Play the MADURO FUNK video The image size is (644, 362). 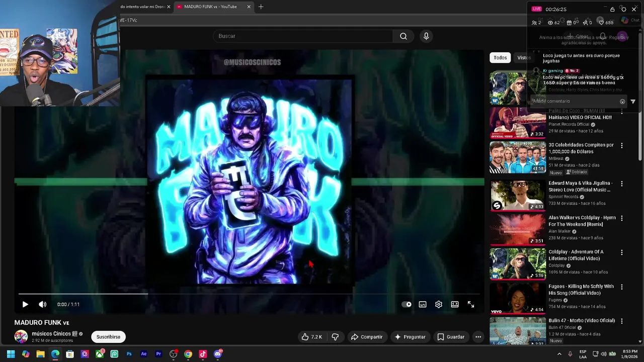(25, 304)
